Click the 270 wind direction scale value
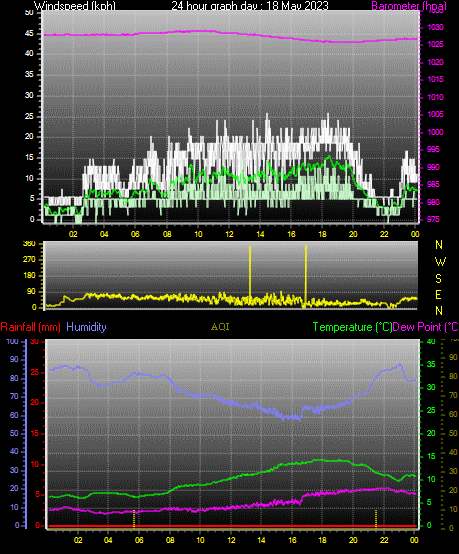 (x=29, y=259)
